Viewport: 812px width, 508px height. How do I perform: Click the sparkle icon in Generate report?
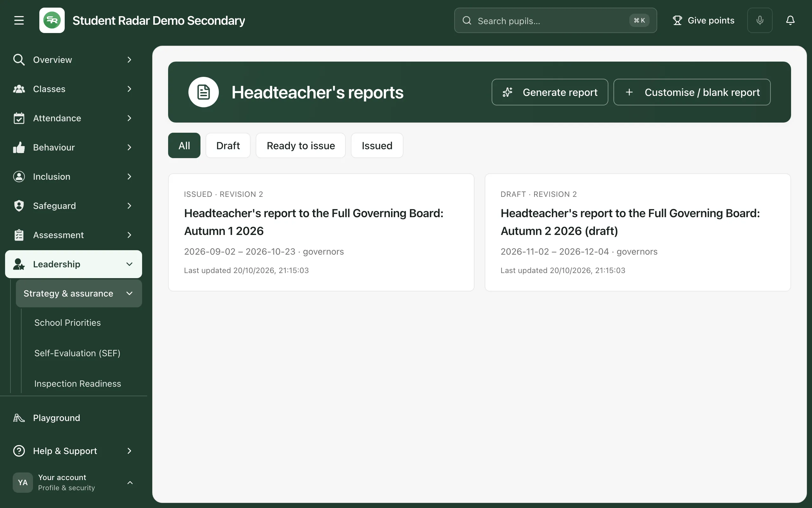[507, 92]
